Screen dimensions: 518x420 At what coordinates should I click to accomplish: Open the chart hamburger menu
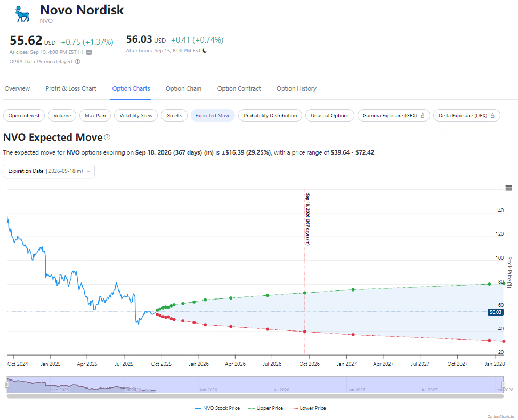coord(508,188)
